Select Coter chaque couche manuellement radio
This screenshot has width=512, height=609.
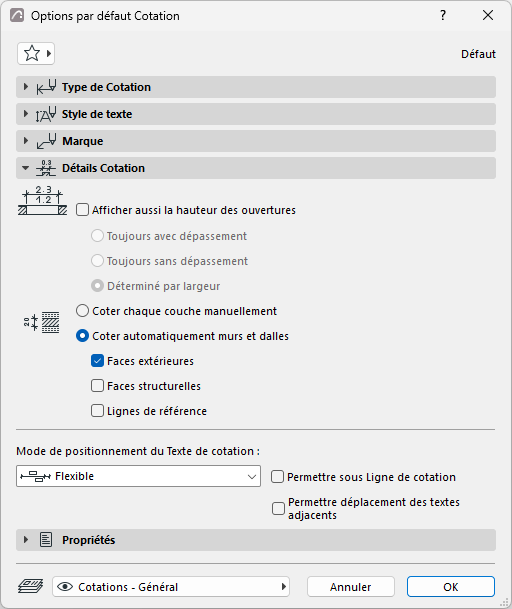click(x=82, y=311)
